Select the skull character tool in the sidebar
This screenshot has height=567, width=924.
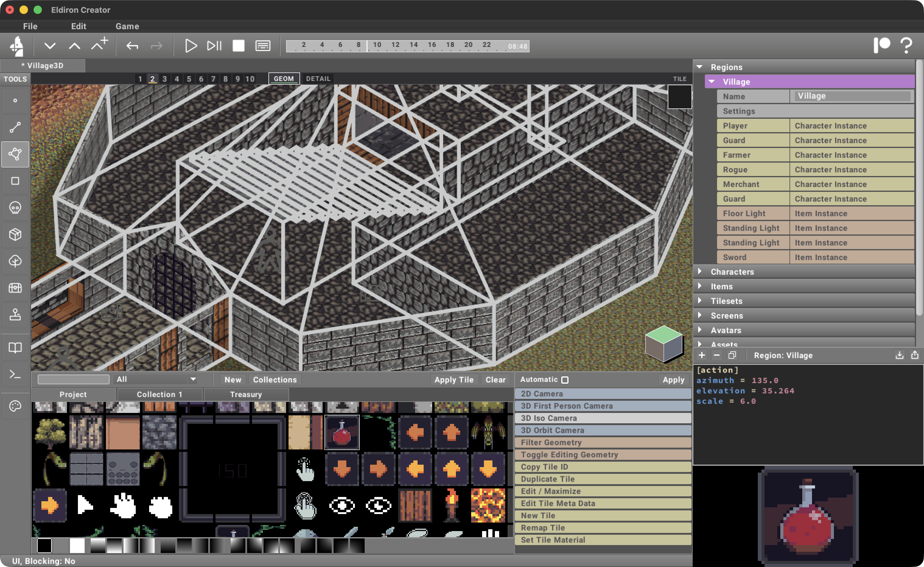[16, 207]
